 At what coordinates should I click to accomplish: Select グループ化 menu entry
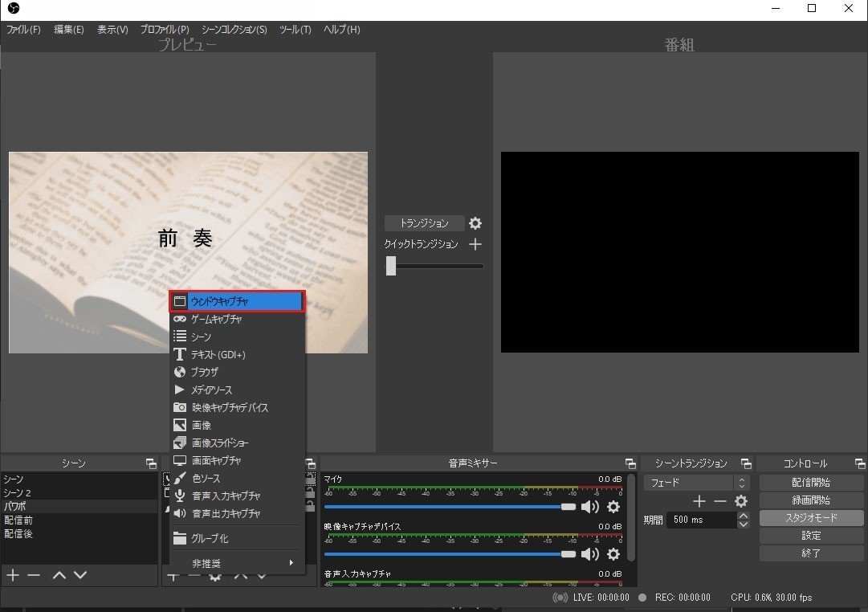pos(238,538)
